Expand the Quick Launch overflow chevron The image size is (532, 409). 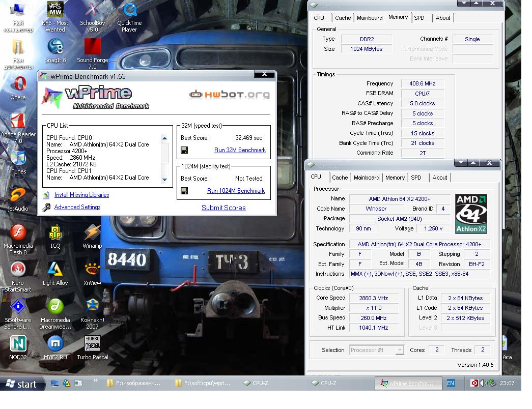96,380
